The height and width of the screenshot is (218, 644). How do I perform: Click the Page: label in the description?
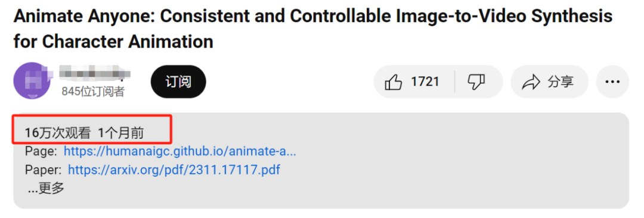pos(41,151)
